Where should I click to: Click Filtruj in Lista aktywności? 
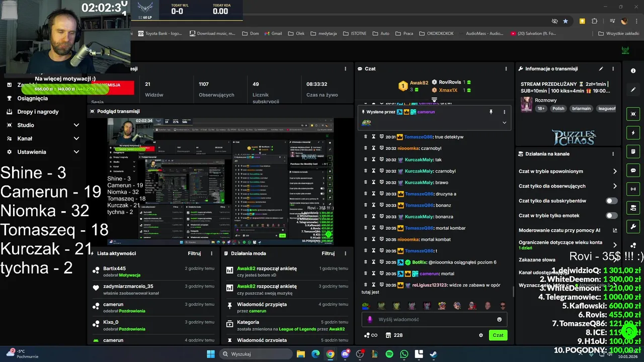pyautogui.click(x=194, y=253)
